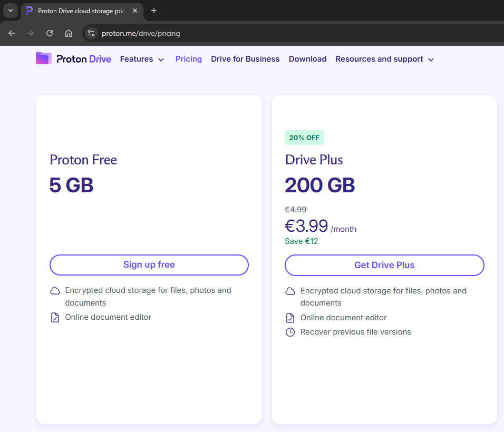Click the Save €12 text
This screenshot has height=432, width=504.
[301, 241]
